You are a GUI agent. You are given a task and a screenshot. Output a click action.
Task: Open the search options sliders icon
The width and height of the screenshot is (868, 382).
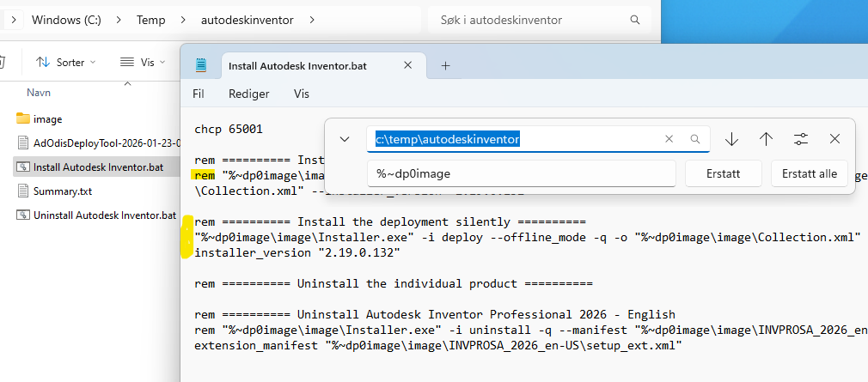(x=800, y=139)
